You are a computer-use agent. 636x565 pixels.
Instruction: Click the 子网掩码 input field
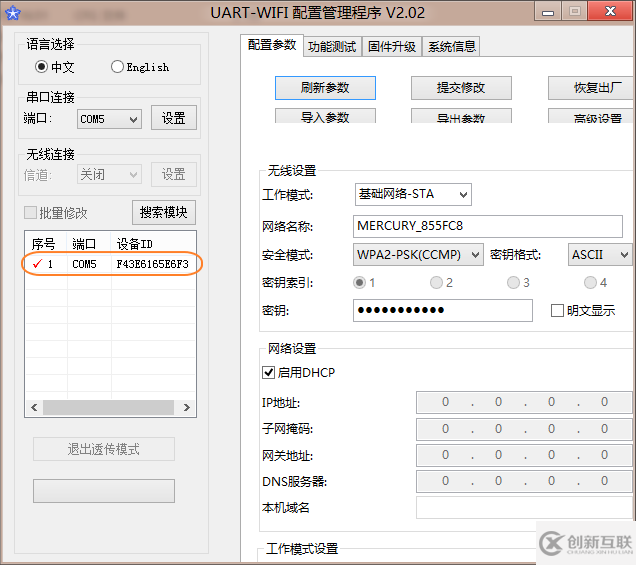pyautogui.click(x=524, y=429)
